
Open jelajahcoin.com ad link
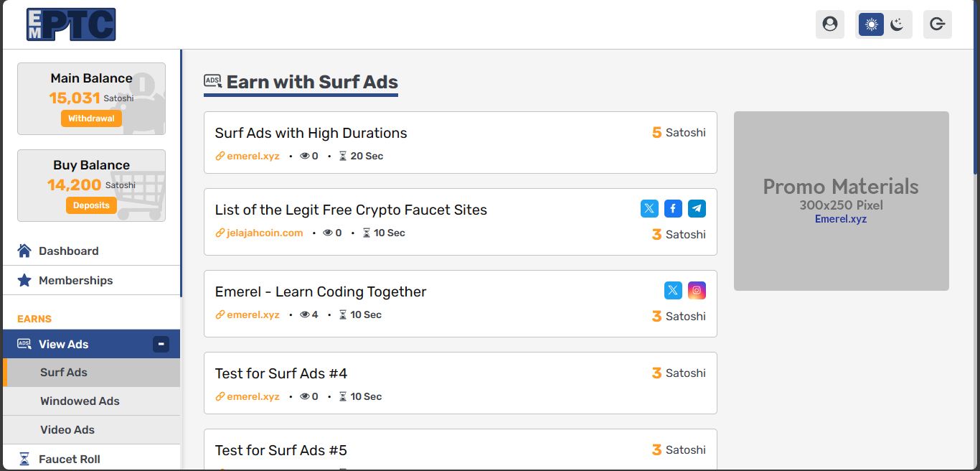coord(265,233)
